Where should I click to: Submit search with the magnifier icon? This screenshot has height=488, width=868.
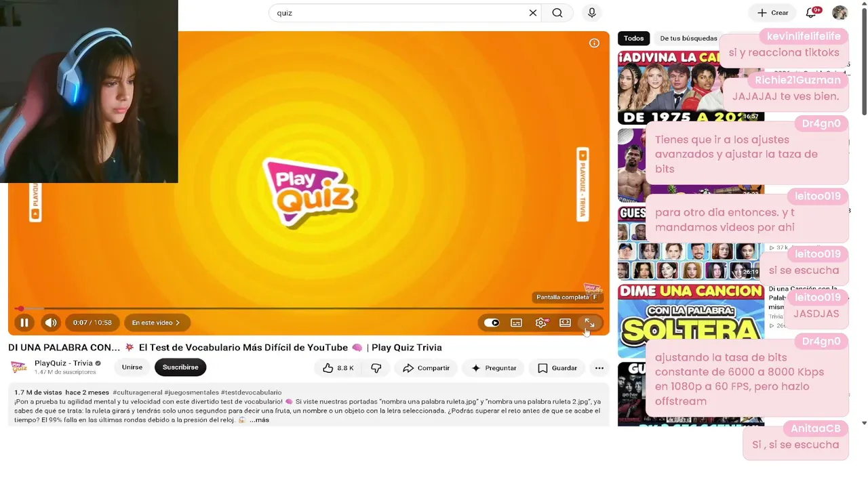click(557, 13)
